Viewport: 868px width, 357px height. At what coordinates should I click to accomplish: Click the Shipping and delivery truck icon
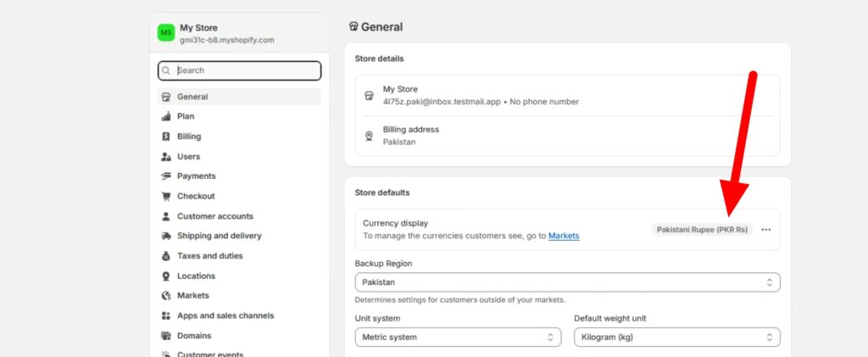166,237
